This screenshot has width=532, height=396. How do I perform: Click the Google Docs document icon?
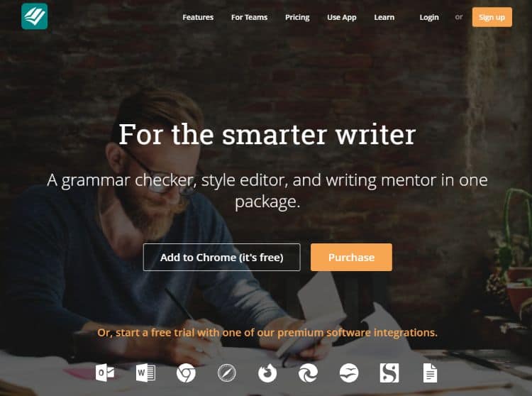tap(431, 373)
